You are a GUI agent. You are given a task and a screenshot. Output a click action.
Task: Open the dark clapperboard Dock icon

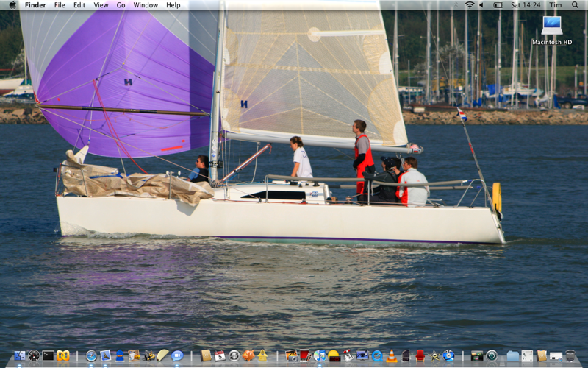[406, 355]
